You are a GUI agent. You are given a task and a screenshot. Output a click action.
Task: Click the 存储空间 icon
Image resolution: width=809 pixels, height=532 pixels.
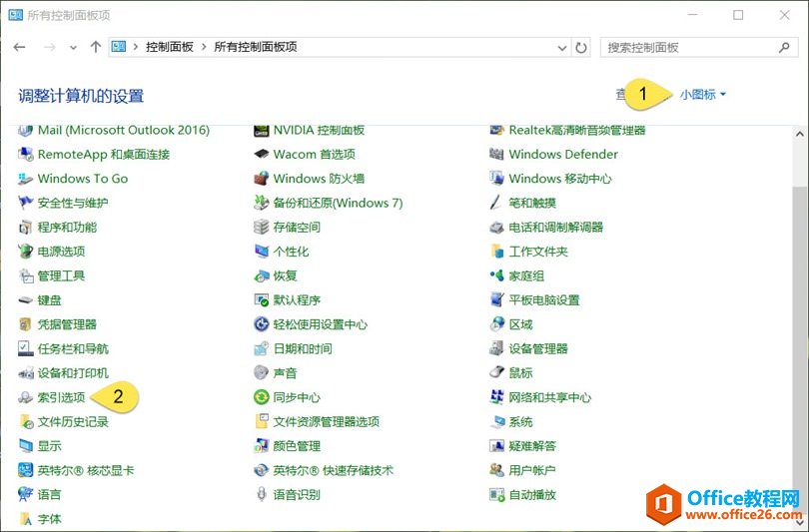[262, 228]
